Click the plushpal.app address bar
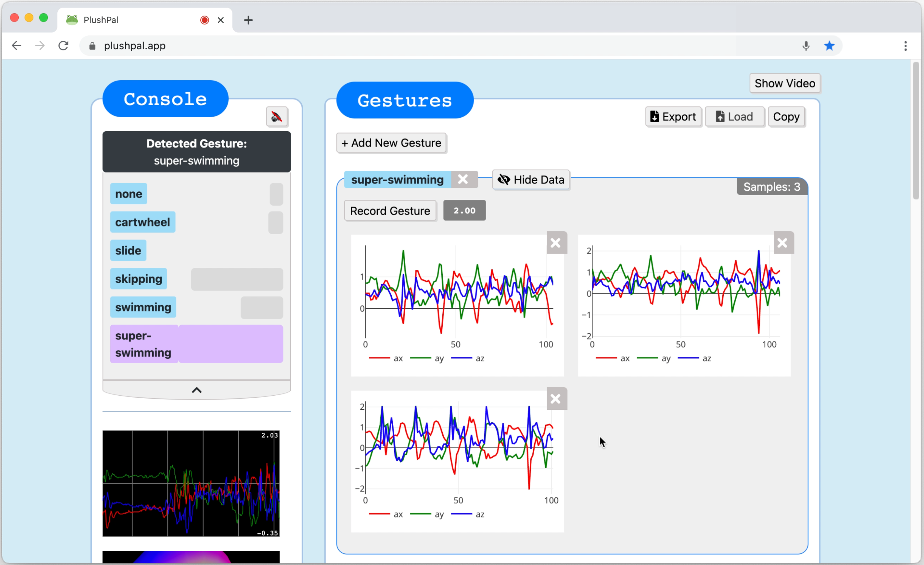This screenshot has width=924, height=565. (x=461, y=46)
